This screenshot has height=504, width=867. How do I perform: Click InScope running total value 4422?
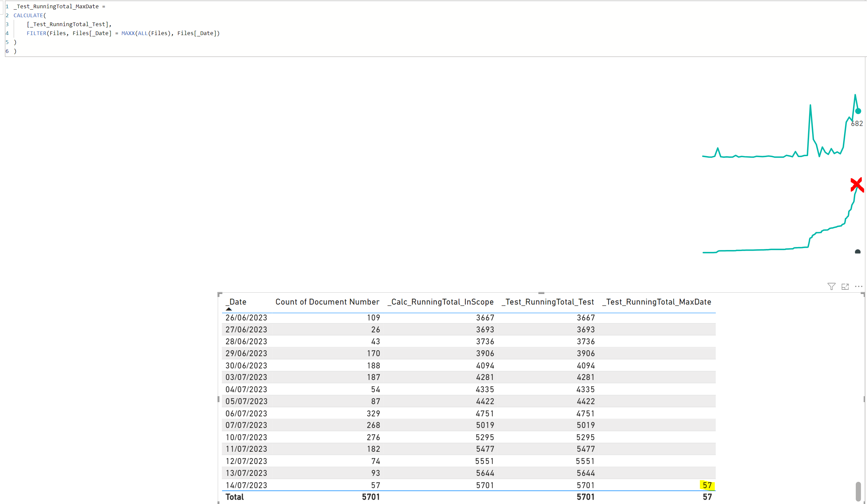tap(485, 401)
